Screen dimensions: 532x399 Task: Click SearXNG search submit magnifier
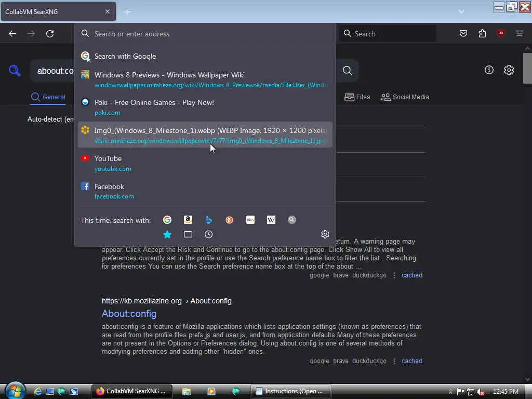point(347,71)
